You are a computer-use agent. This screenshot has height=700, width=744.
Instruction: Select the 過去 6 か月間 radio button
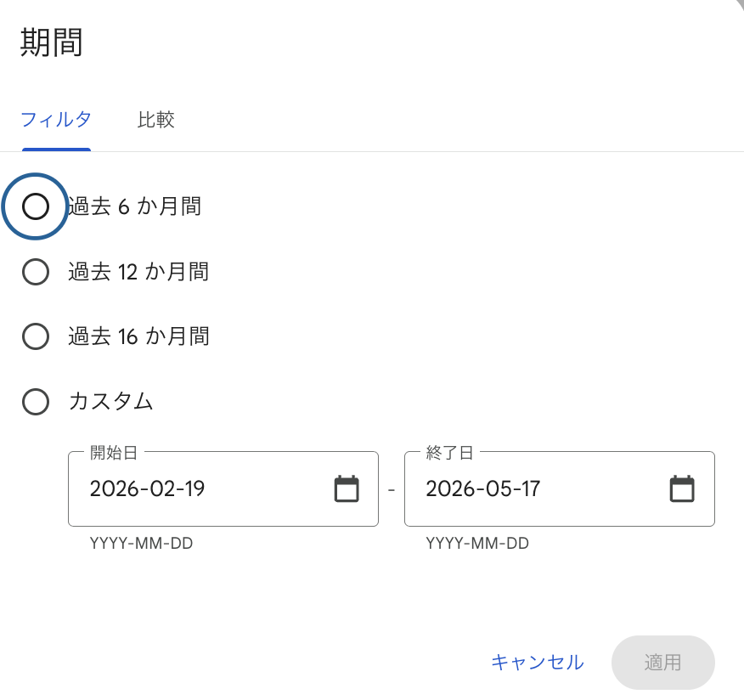coord(36,206)
